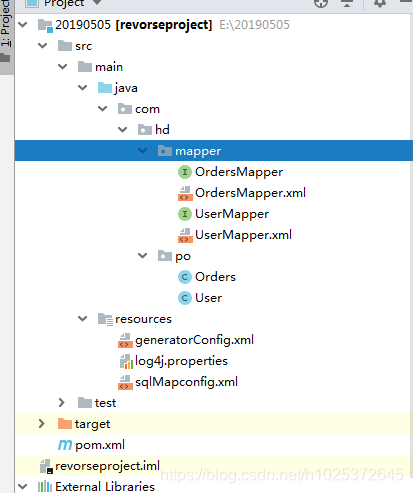This screenshot has height=493, width=413.
Task: Collapse the com package node
Action: point(103,109)
